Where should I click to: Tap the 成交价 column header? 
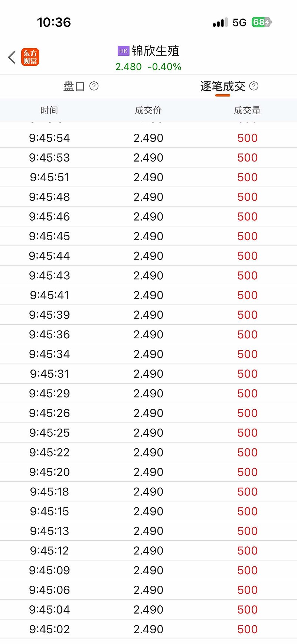[148, 110]
